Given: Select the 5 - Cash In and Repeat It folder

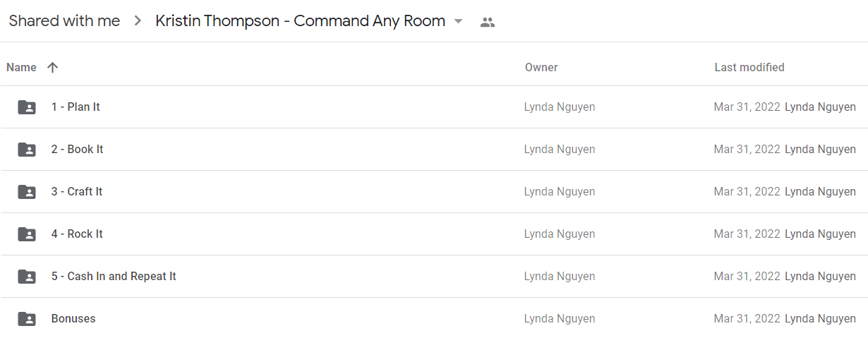Looking at the screenshot, I should pos(434,277).
